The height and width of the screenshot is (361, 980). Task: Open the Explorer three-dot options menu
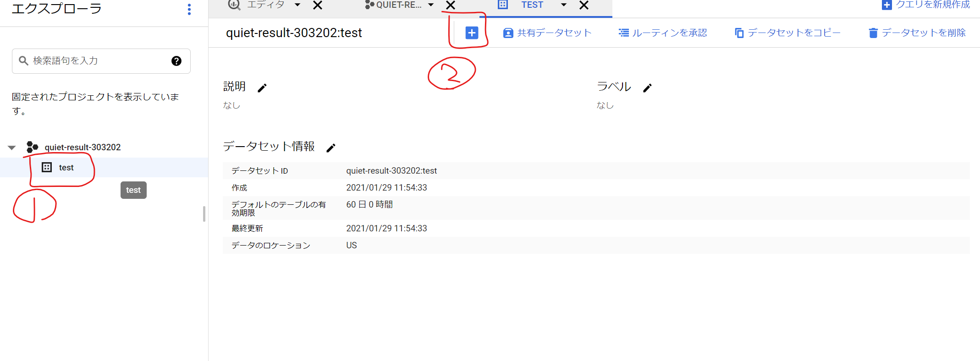(x=189, y=9)
